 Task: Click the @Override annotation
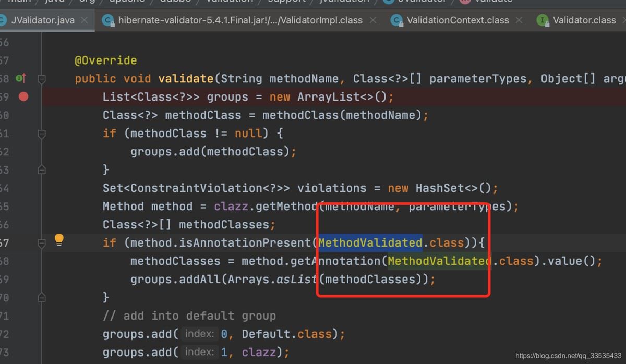(x=106, y=60)
